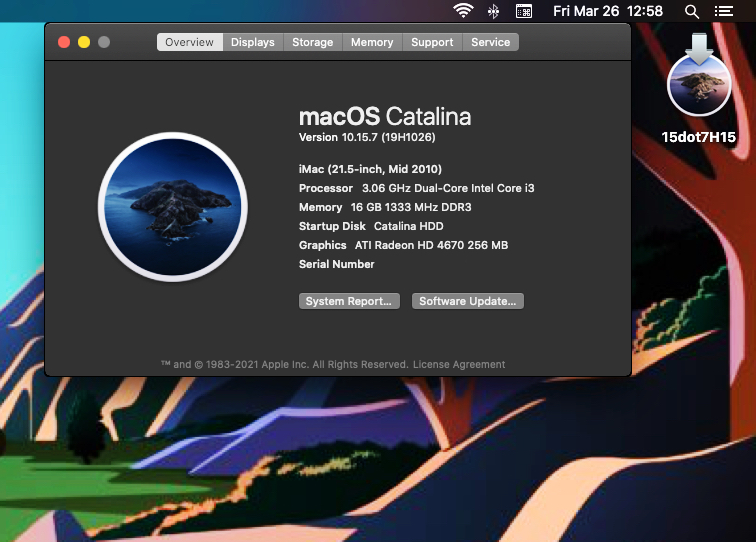Image resolution: width=756 pixels, height=542 pixels.
Task: Select the 15dot7H15 installer desktop icon
Action: pyautogui.click(x=699, y=89)
